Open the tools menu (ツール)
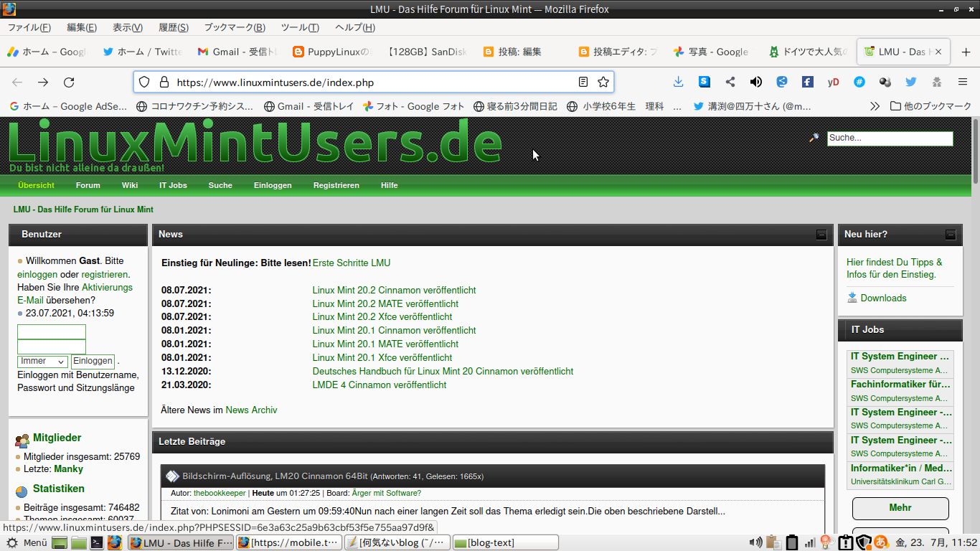Screen dimensions: 980x551 (299, 27)
